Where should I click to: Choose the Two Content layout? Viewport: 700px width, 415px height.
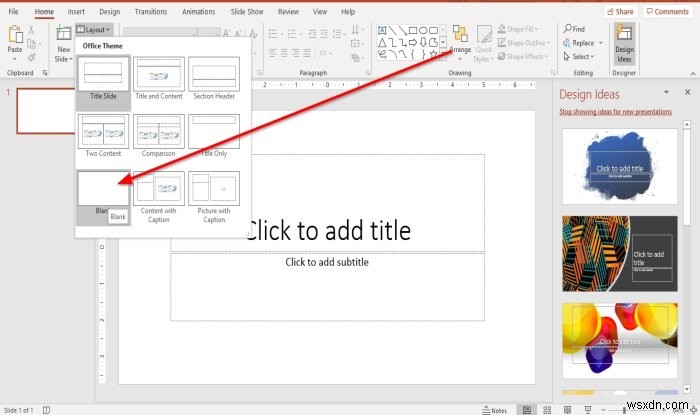pyautogui.click(x=103, y=136)
